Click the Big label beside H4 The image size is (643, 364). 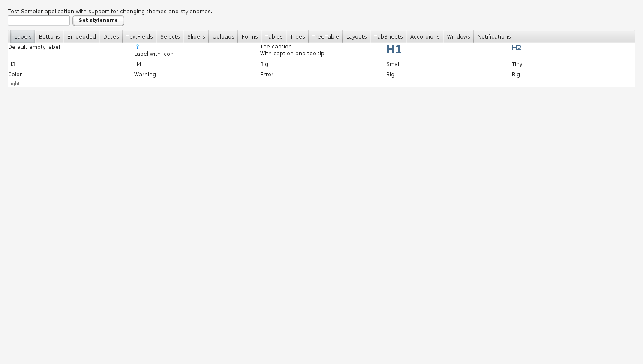pos(264,64)
